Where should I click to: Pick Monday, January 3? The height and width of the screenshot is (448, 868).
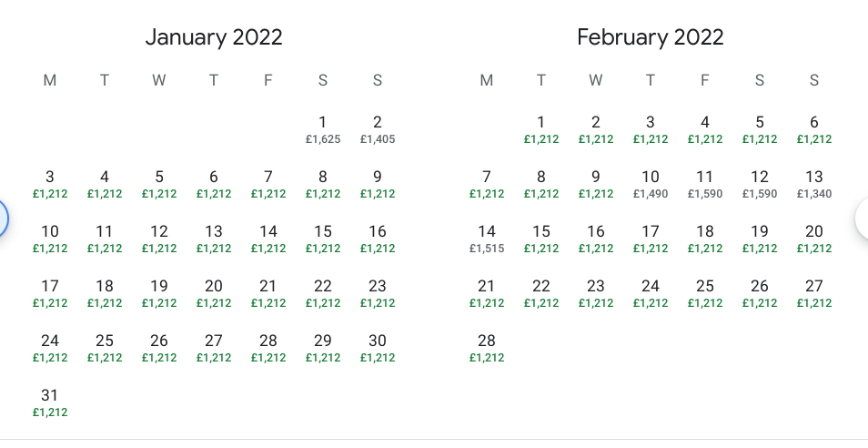pos(50,184)
